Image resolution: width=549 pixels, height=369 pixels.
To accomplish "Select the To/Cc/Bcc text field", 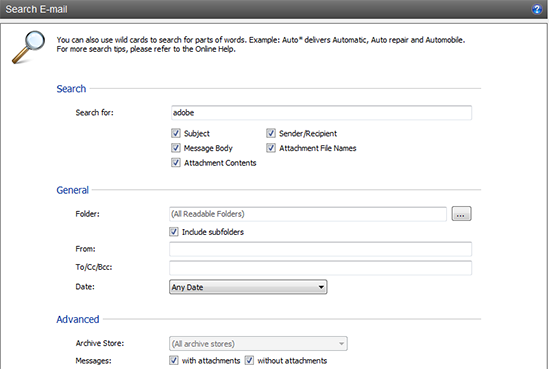I will (x=320, y=267).
